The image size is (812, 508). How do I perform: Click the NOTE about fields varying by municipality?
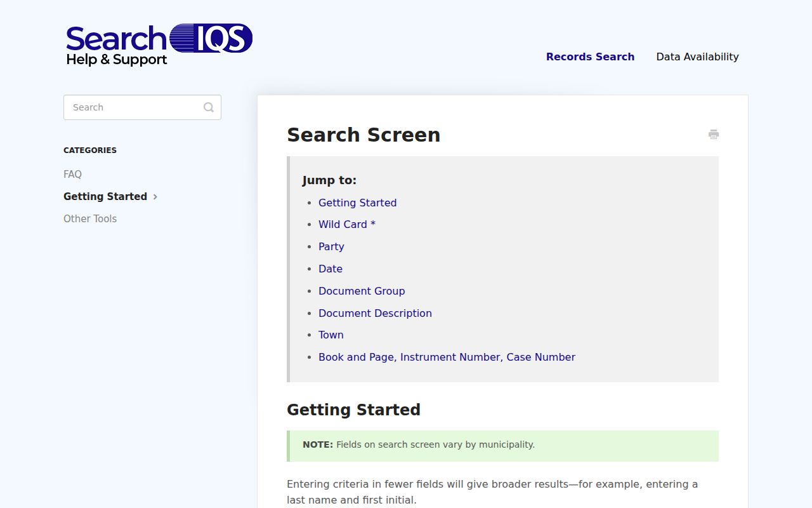[x=502, y=446]
